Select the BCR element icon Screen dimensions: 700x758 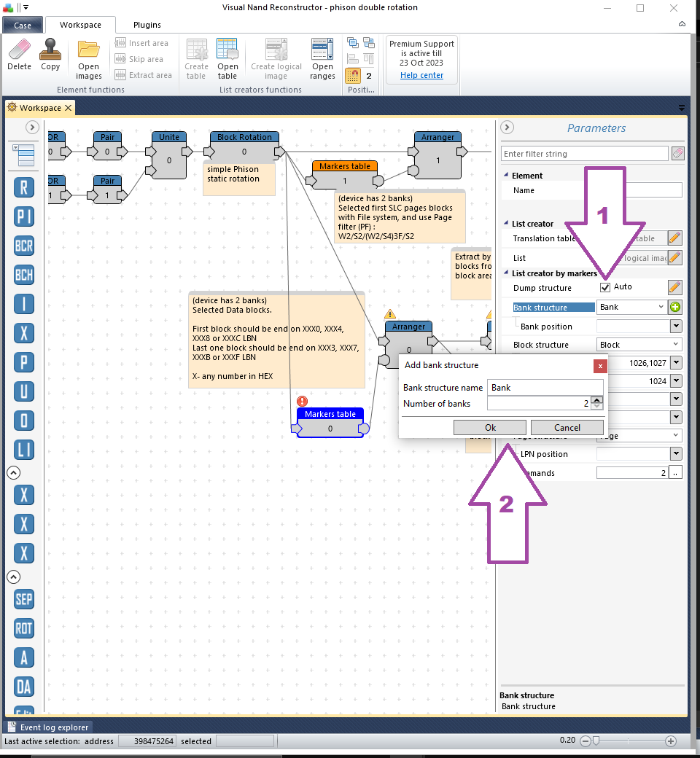(24, 246)
